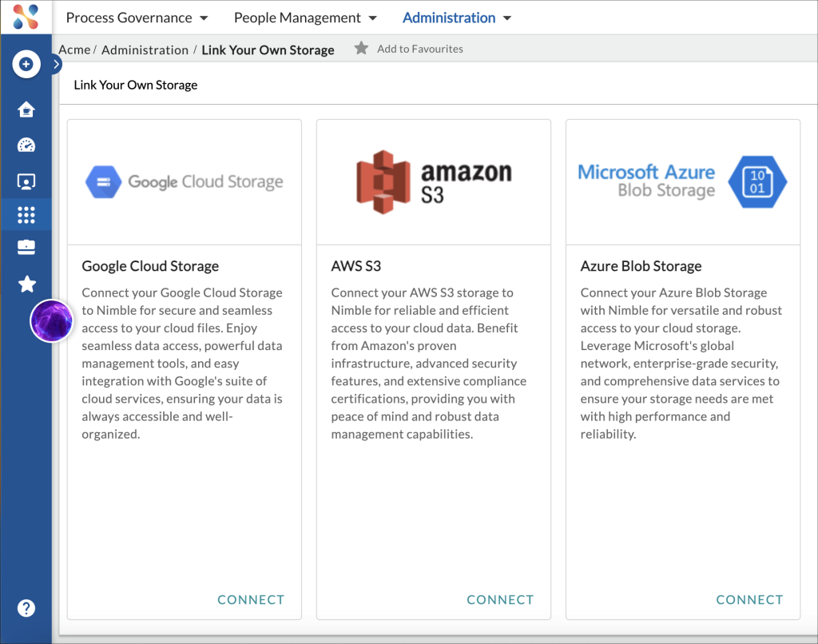The width and height of the screenshot is (818, 644).
Task: Click the AWS S3 description text
Action: [429, 364]
